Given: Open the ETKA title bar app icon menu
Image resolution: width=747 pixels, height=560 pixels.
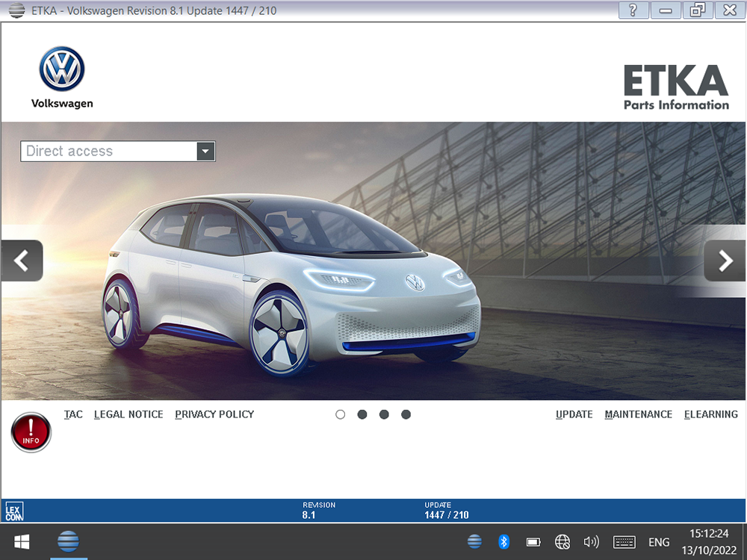Looking at the screenshot, I should coord(16,10).
